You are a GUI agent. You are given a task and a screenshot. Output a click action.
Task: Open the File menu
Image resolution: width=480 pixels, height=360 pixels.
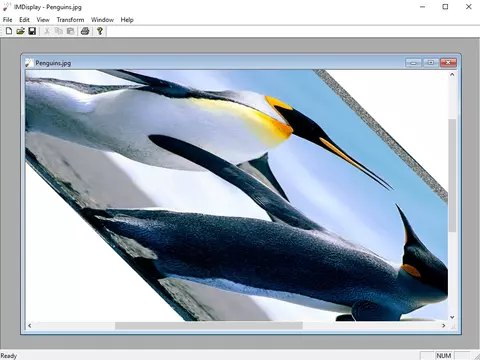[x=7, y=20]
